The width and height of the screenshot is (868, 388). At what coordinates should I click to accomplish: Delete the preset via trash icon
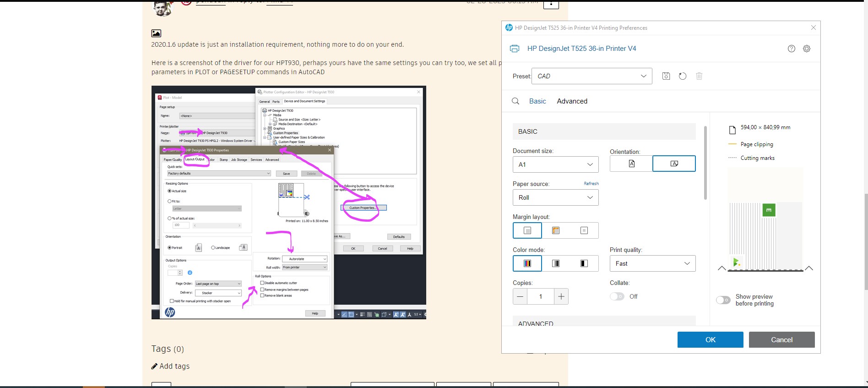coord(699,76)
